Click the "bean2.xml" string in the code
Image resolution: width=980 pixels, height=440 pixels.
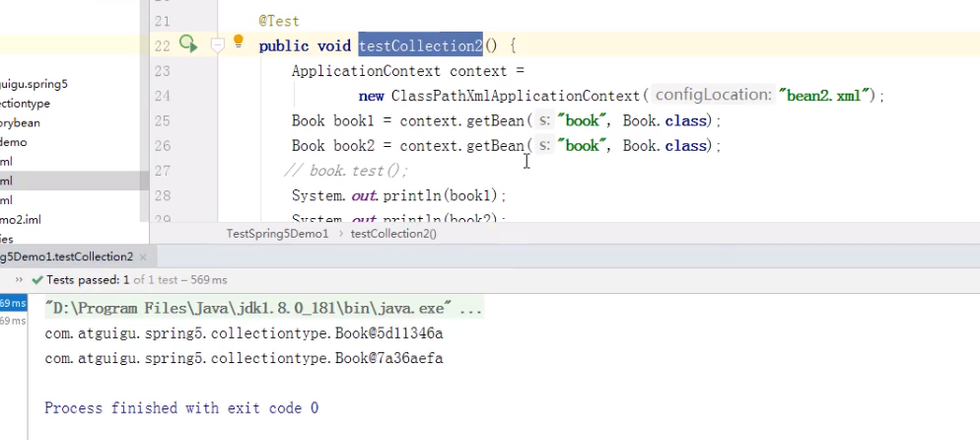826,96
